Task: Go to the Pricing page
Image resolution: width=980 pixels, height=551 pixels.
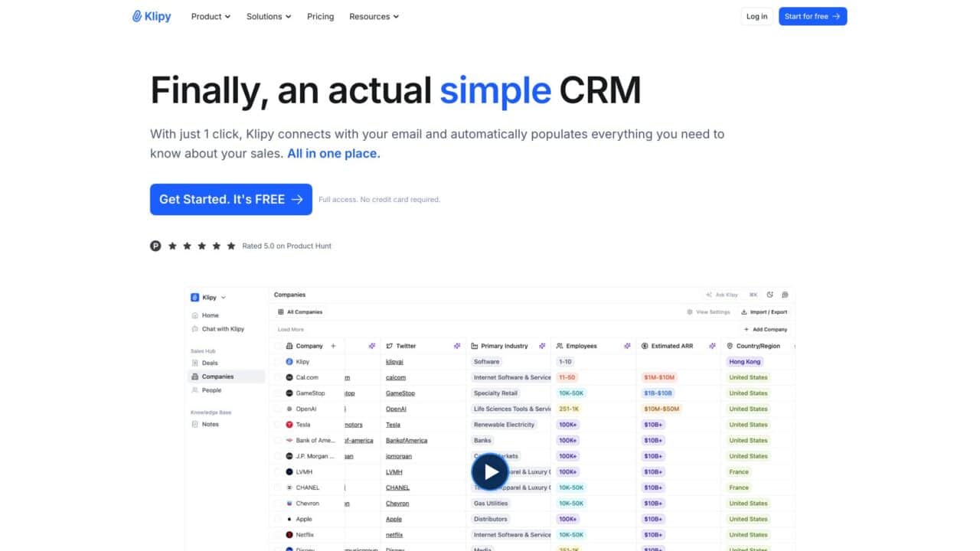Action: pyautogui.click(x=320, y=16)
